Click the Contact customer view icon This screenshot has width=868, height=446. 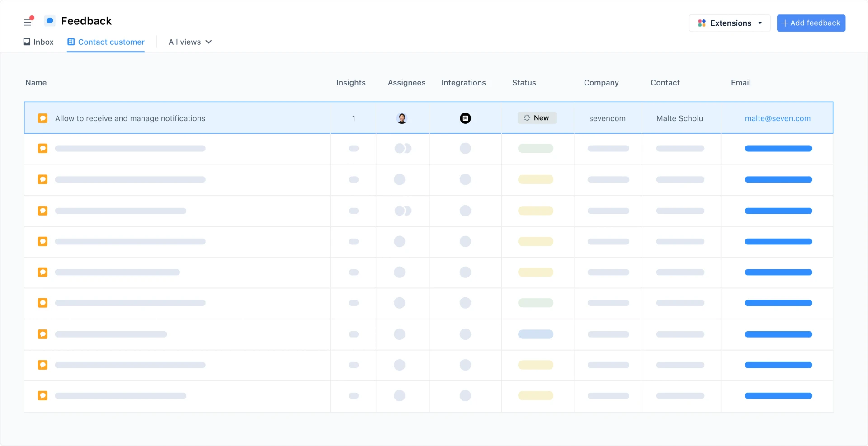(x=71, y=42)
